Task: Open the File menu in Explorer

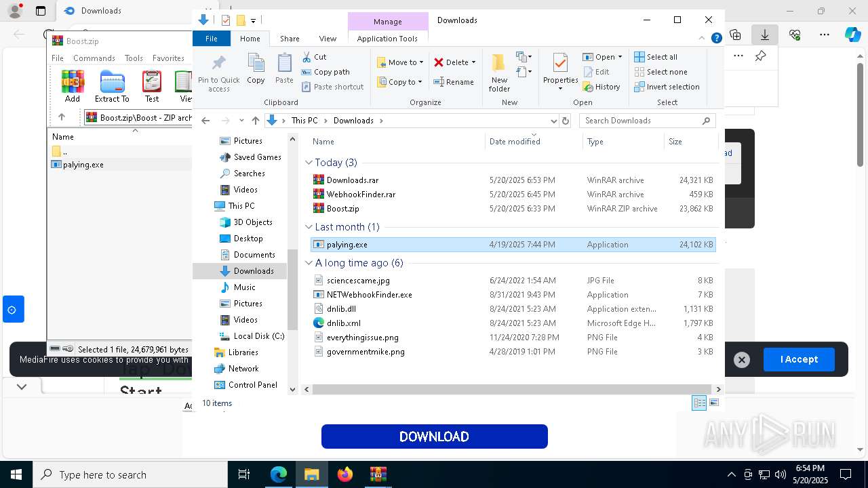Action: point(212,39)
